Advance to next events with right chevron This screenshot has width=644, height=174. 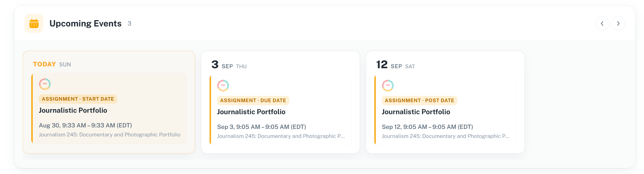tap(618, 23)
